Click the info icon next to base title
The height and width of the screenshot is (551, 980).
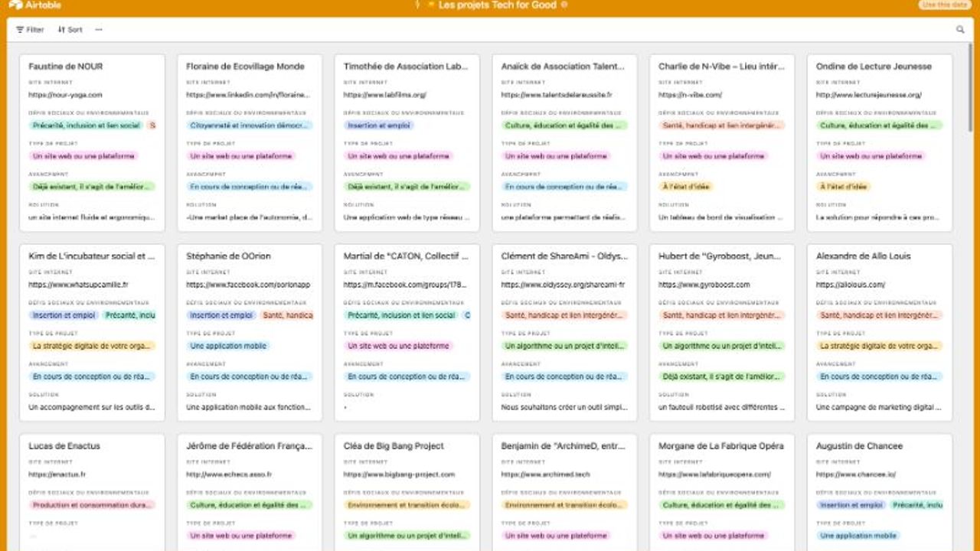(564, 5)
